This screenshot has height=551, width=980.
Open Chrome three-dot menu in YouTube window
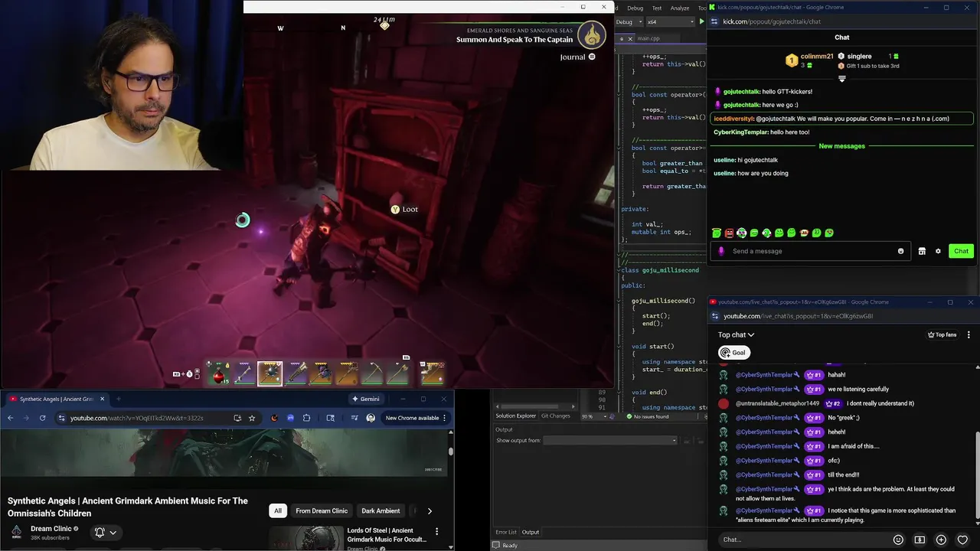coord(444,418)
